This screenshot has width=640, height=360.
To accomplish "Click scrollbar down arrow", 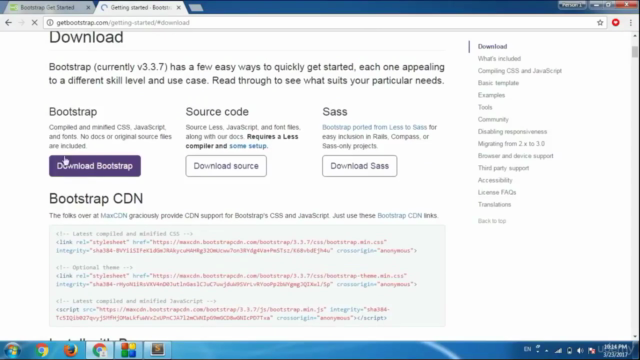I will click(634, 337).
